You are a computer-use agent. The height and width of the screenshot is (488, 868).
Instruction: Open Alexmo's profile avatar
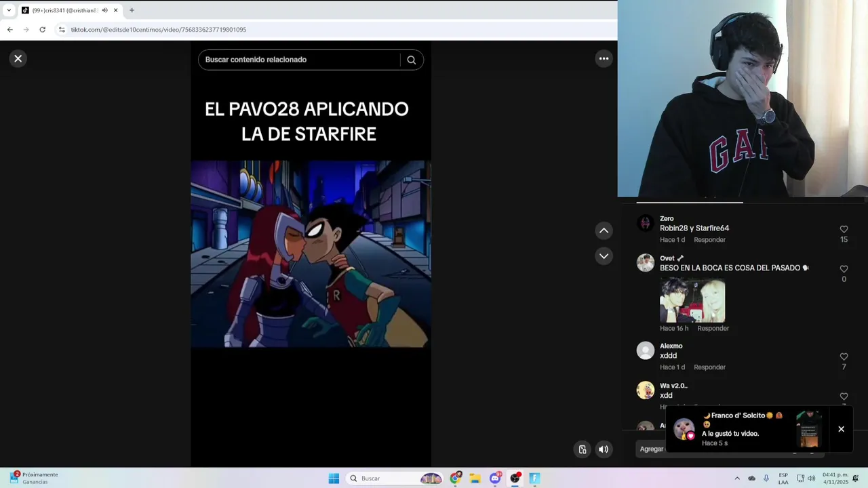pos(646,350)
